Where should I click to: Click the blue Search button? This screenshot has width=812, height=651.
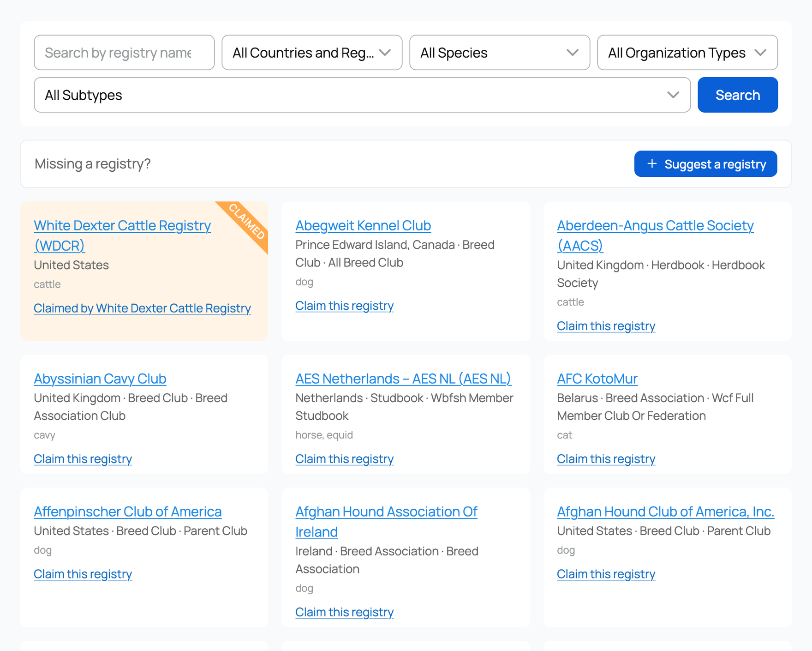click(x=738, y=95)
